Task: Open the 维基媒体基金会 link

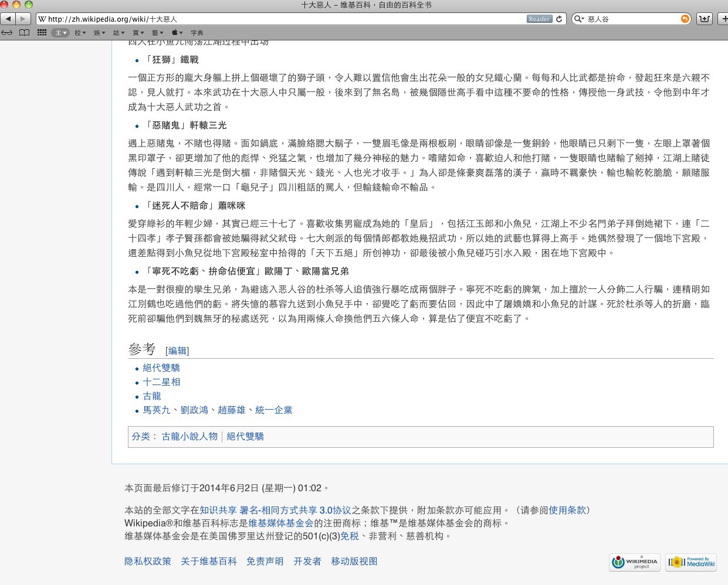Action: tap(281, 523)
